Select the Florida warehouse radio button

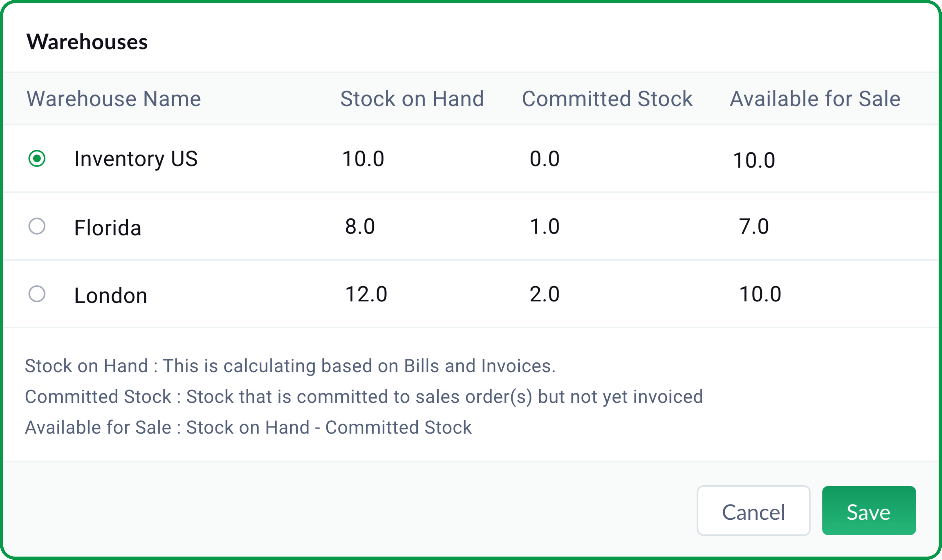coord(37,227)
